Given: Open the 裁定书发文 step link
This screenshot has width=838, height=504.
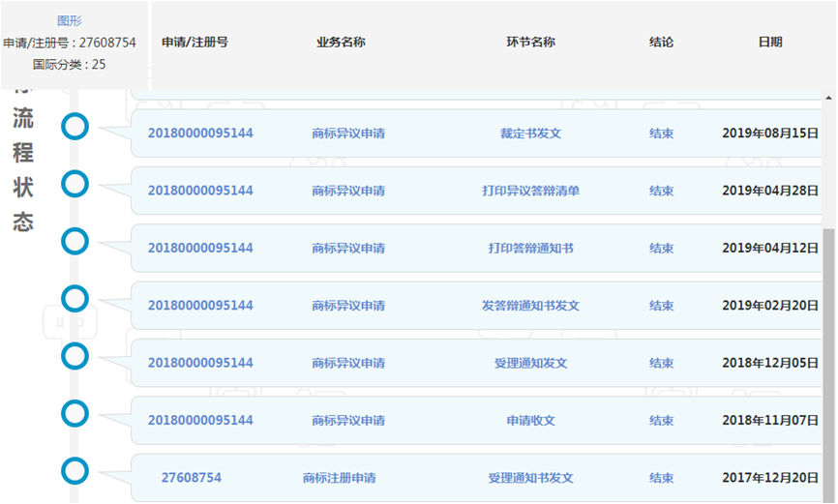Looking at the screenshot, I should click(530, 133).
